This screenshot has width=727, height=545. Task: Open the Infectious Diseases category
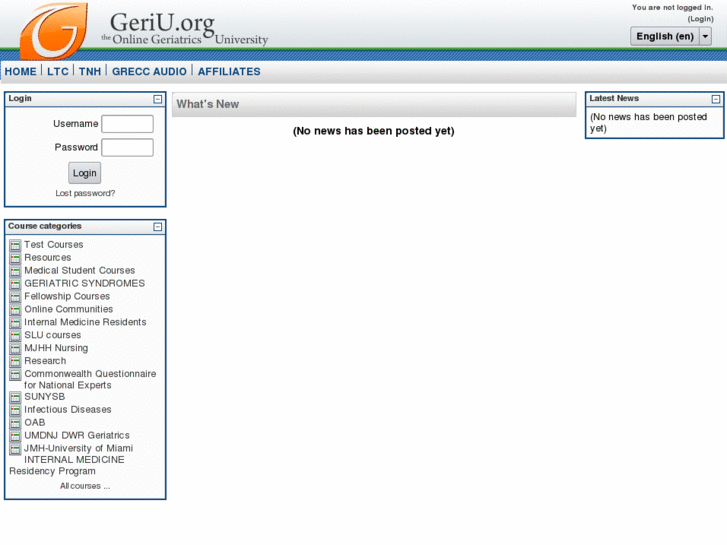pyautogui.click(x=68, y=410)
